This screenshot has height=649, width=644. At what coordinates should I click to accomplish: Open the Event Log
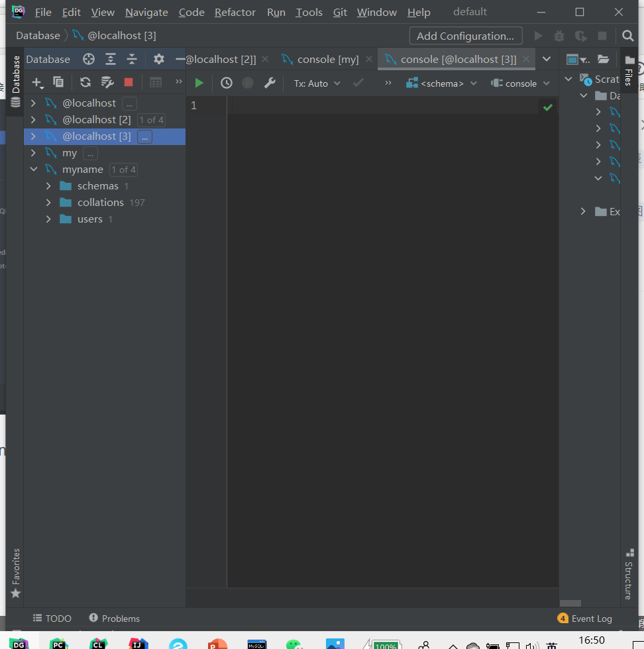[x=590, y=618]
